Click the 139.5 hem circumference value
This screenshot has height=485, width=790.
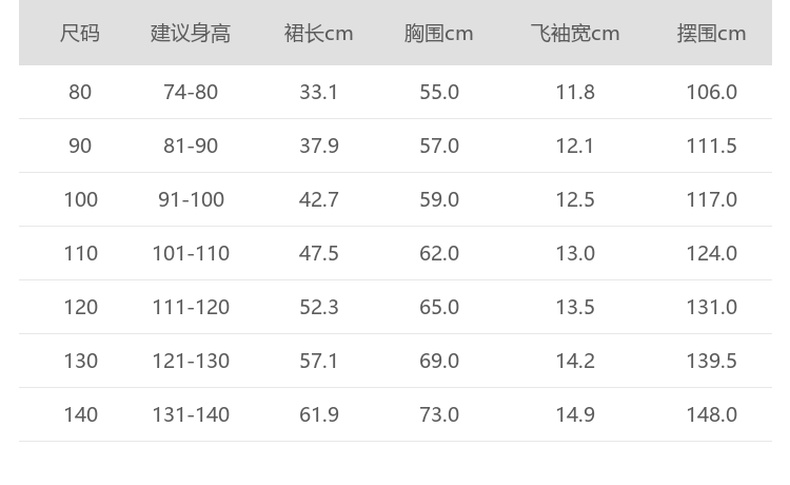point(711,361)
